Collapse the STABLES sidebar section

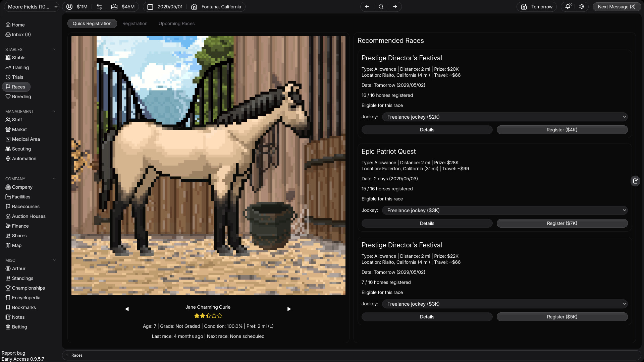(54, 50)
